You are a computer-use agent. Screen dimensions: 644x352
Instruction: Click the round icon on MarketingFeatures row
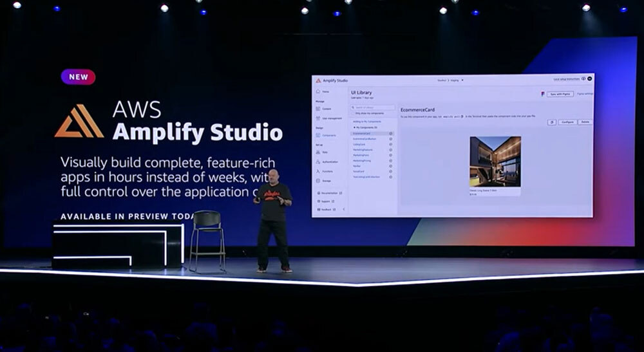point(391,150)
